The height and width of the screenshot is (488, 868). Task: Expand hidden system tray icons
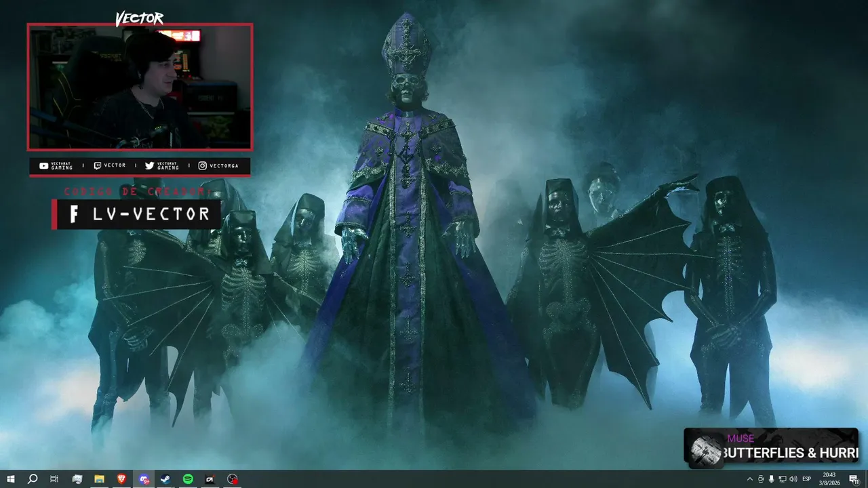tap(749, 479)
